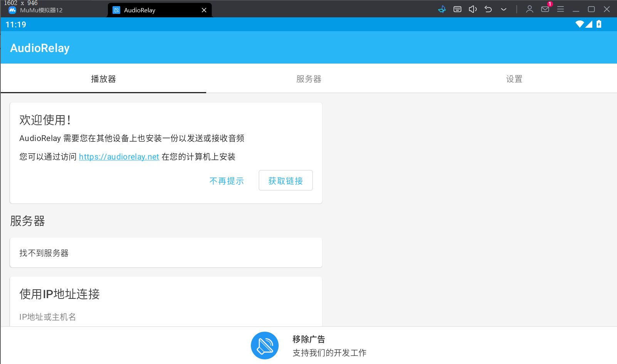Click the 服务器 section heading
Screen dimensions: 617x364
coord(27,221)
